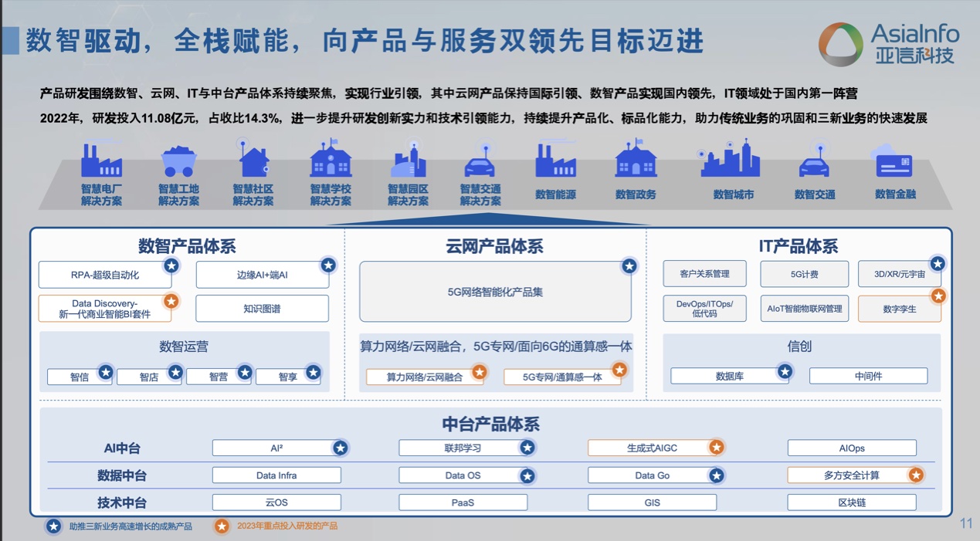The width and height of the screenshot is (980, 541).
Task: Choose the Data Infra box
Action: [276, 475]
